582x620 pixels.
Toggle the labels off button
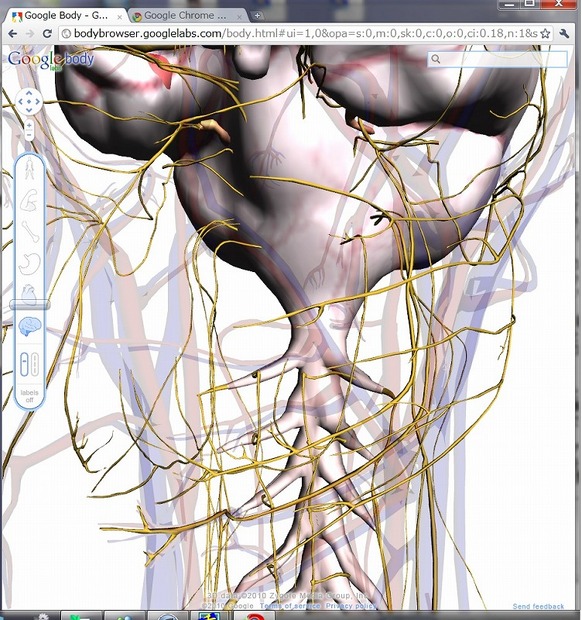[29, 396]
